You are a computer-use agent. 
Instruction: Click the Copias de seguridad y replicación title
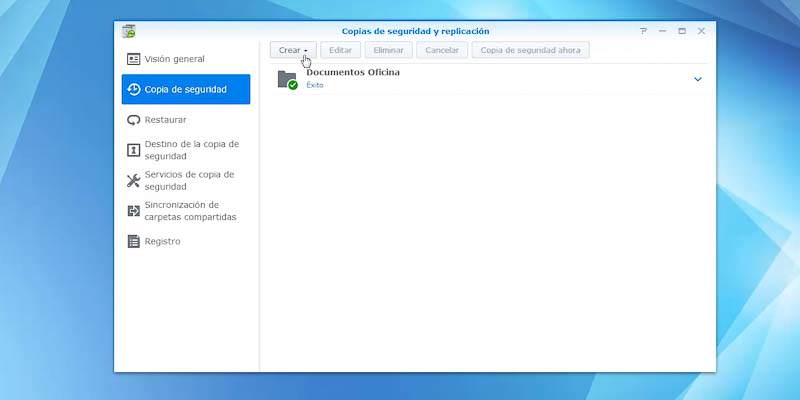click(x=415, y=31)
